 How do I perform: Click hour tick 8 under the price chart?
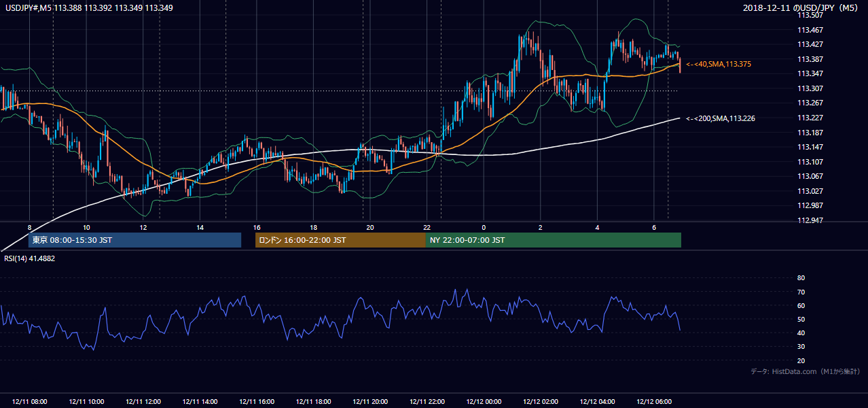(30, 227)
